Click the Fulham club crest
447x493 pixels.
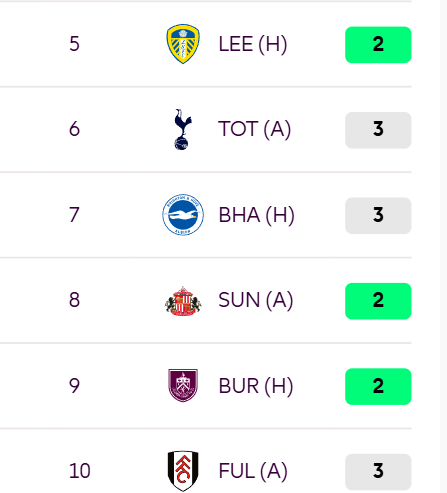183,471
